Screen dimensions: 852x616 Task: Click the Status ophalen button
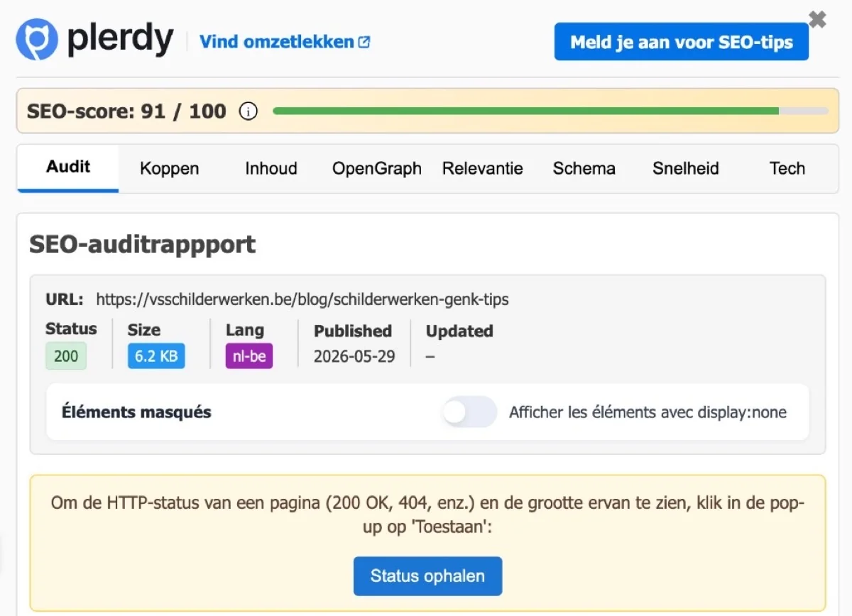point(427,576)
